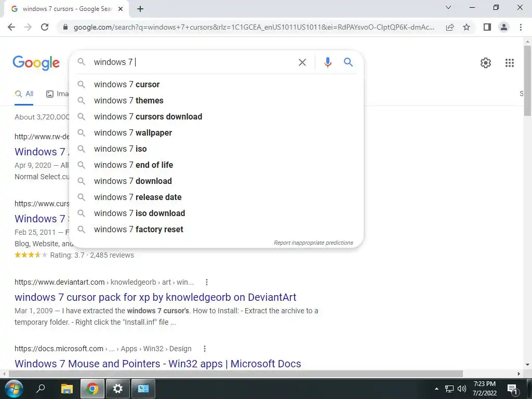Select suggestion 'windows 7 iso'
The image size is (532, 399).
216,149
